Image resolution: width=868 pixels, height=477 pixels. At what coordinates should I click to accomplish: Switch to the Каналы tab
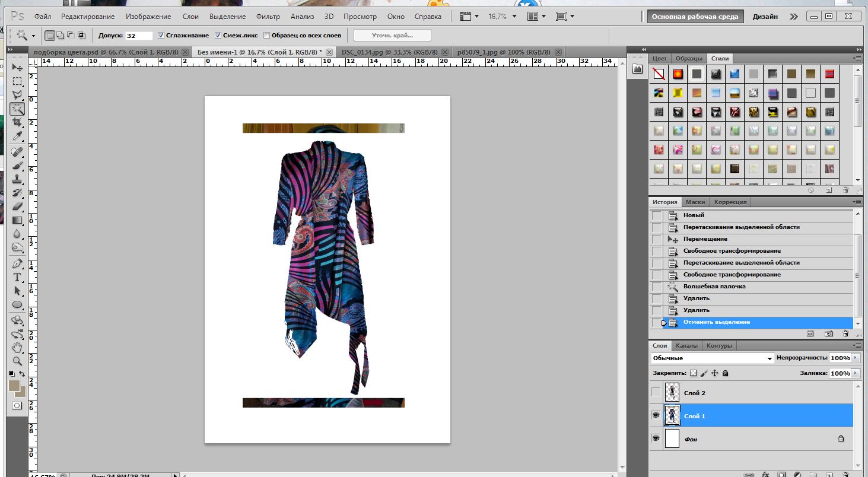(686, 345)
